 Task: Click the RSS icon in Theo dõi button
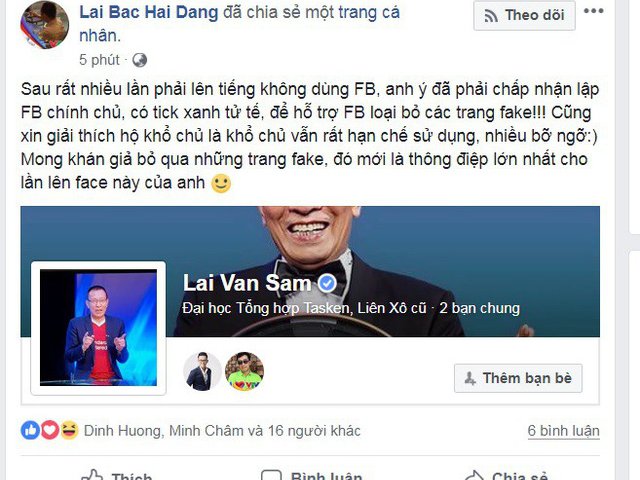pos(491,16)
